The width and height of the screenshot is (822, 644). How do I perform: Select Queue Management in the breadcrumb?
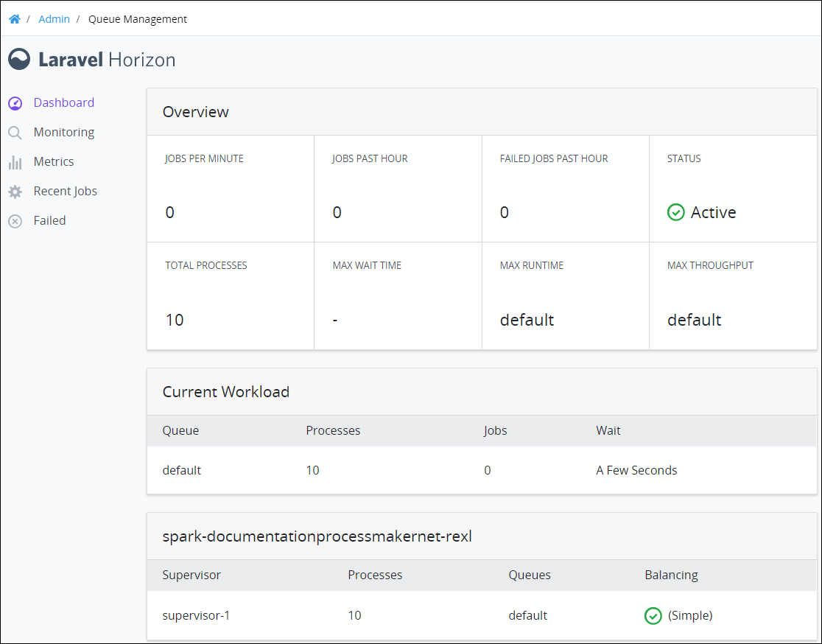pos(137,18)
